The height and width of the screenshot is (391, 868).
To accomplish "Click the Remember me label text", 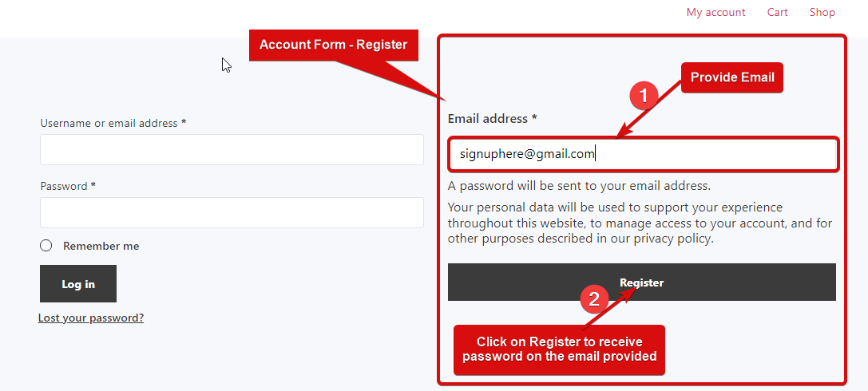I will 101,246.
